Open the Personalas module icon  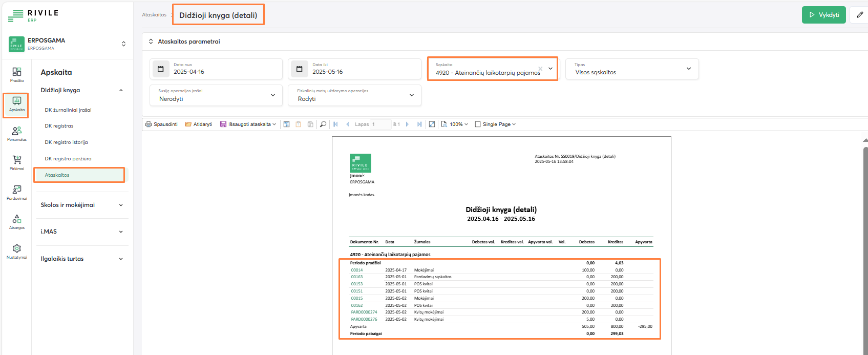[x=17, y=133]
